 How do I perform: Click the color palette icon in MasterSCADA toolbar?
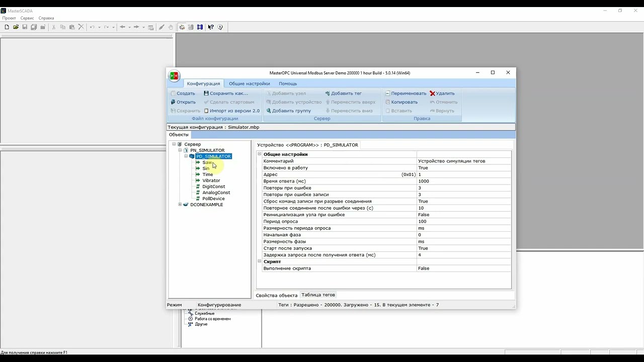[182, 27]
